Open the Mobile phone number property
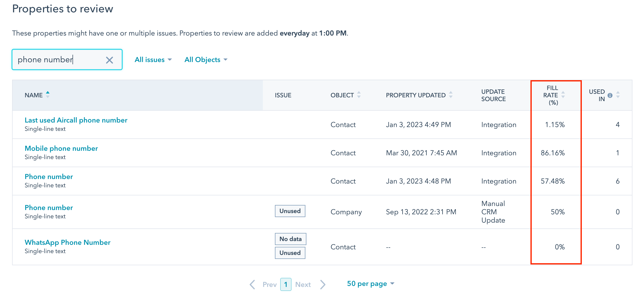This screenshot has width=644, height=297. pos(61,148)
